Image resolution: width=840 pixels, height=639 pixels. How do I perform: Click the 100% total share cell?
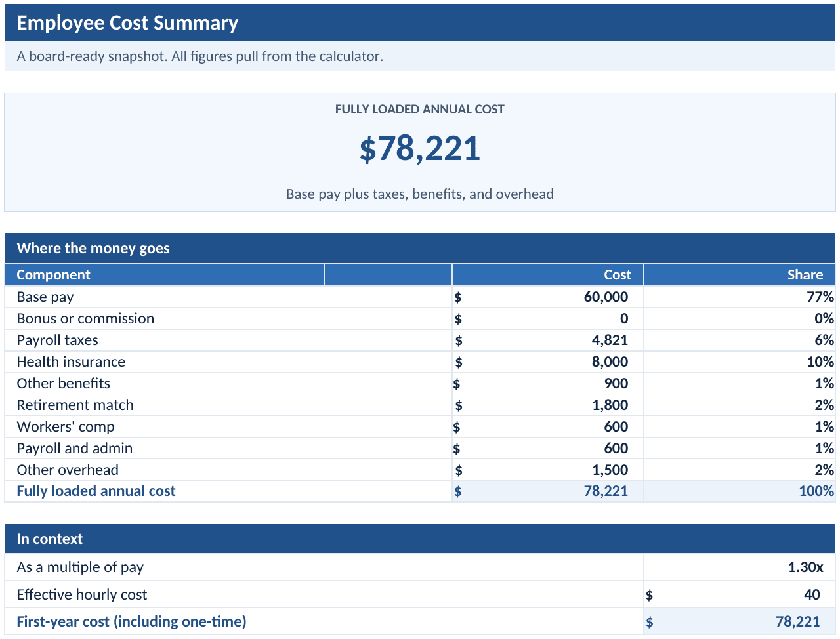[x=740, y=491]
